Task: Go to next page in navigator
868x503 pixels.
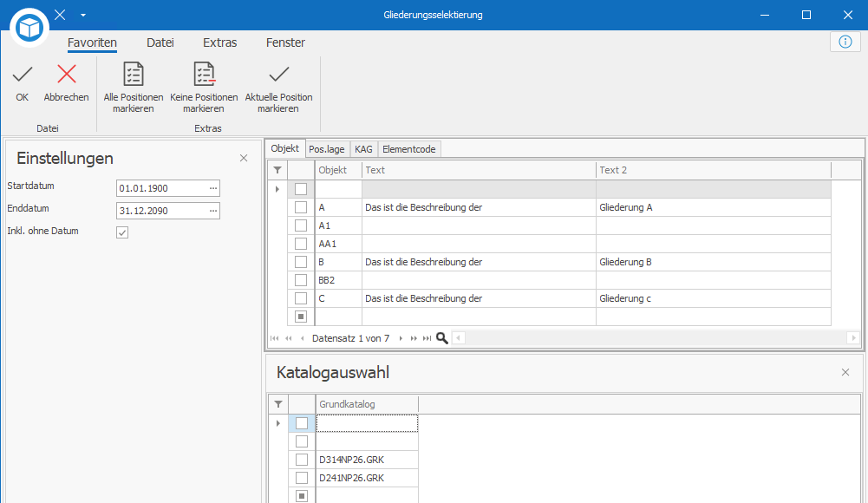Action: [x=414, y=338]
